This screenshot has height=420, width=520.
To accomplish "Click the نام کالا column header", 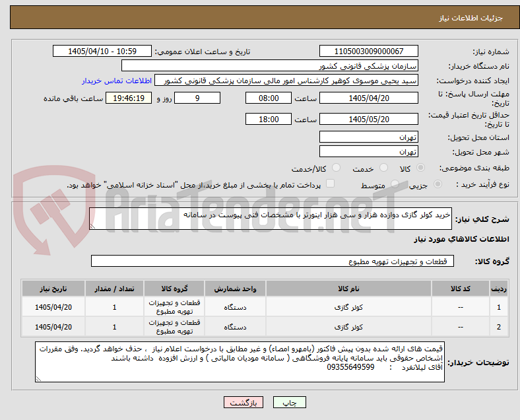I will click(348, 289).
